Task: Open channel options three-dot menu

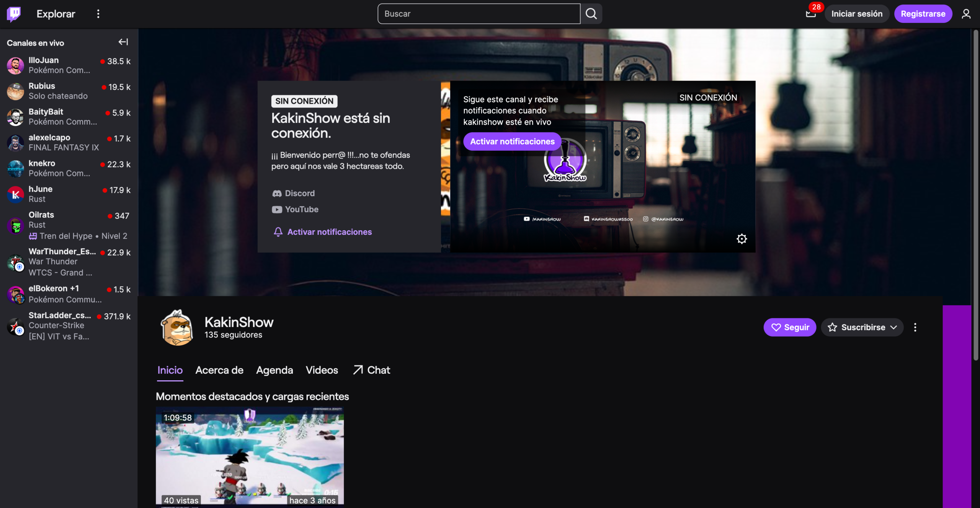Action: pos(915,327)
